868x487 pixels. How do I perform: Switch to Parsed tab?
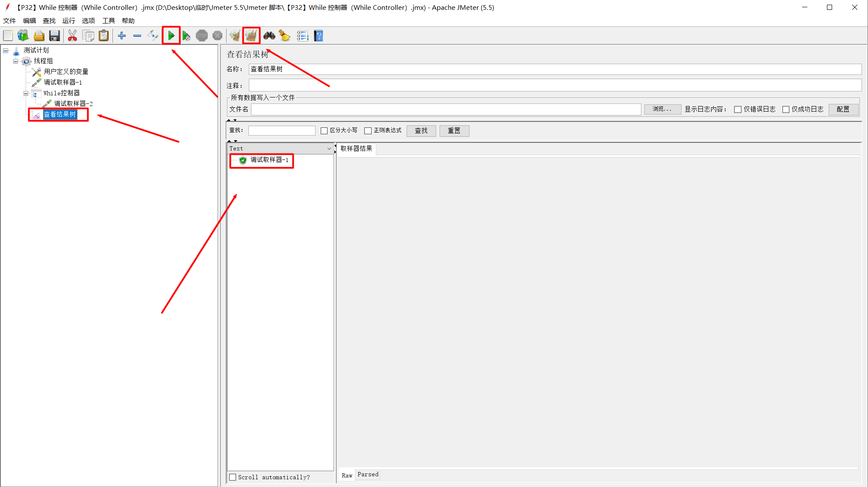368,475
